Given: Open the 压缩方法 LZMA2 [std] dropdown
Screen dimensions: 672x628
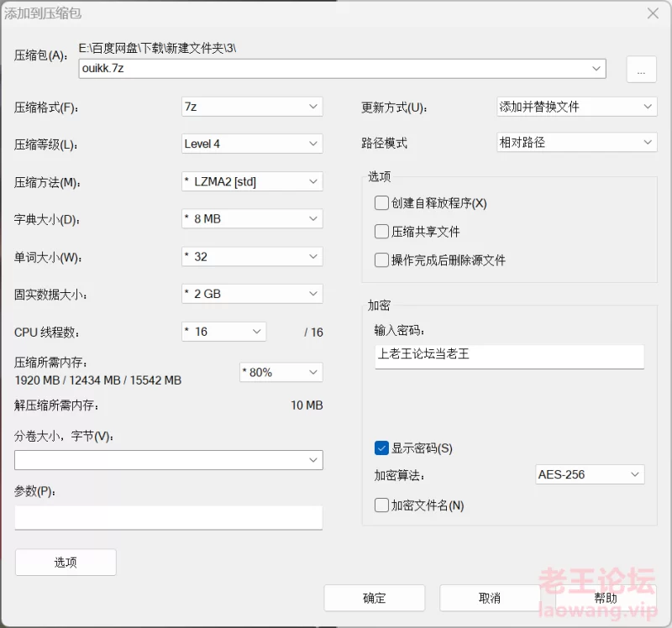Looking at the screenshot, I should (x=252, y=181).
